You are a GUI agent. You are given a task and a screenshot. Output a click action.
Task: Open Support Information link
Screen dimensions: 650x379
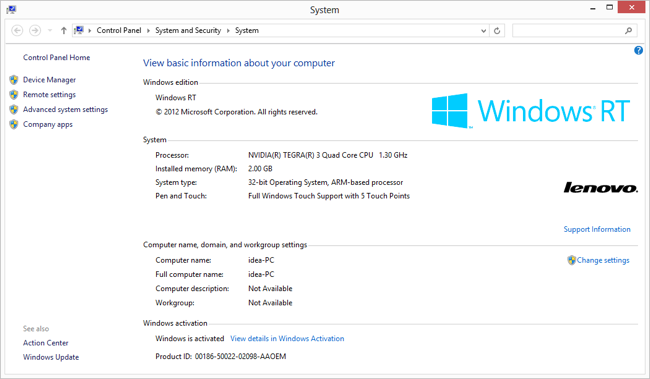[x=597, y=229]
